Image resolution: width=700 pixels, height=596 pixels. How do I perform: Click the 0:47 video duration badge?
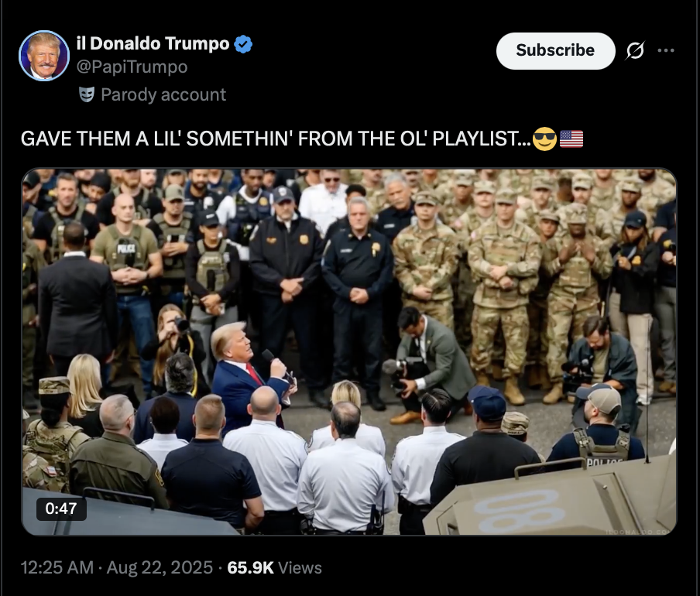61,508
